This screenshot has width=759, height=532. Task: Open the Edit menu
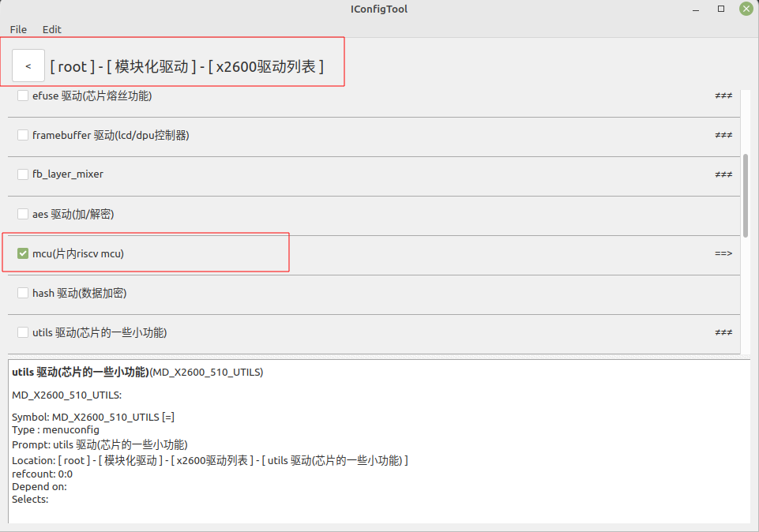click(x=52, y=29)
